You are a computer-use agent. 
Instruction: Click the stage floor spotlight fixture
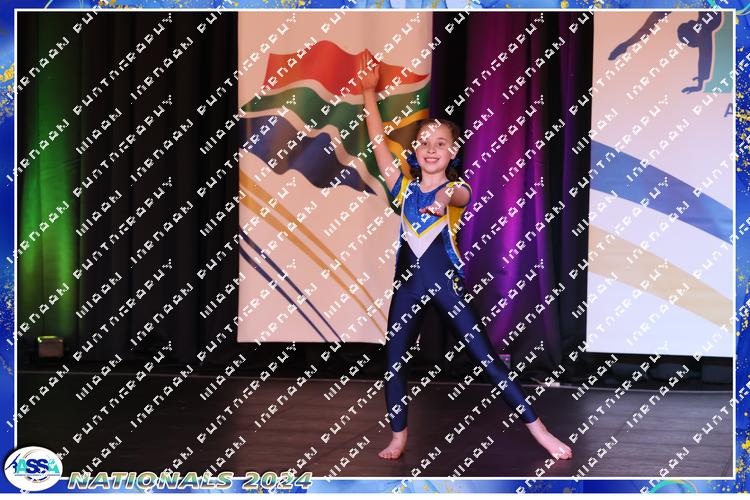coord(50,346)
